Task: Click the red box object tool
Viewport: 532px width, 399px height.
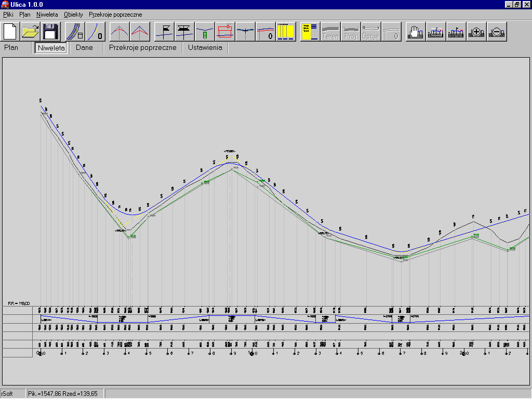Action: [225, 32]
